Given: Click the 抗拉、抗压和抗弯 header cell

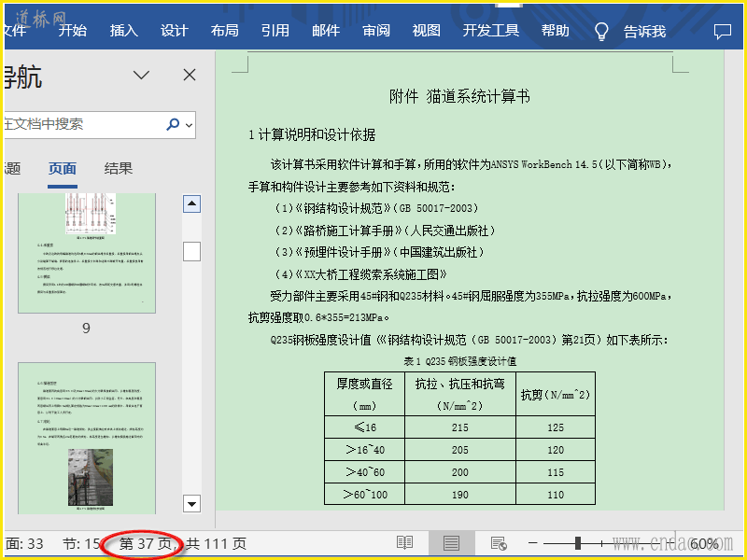Looking at the screenshot, I should 459,394.
